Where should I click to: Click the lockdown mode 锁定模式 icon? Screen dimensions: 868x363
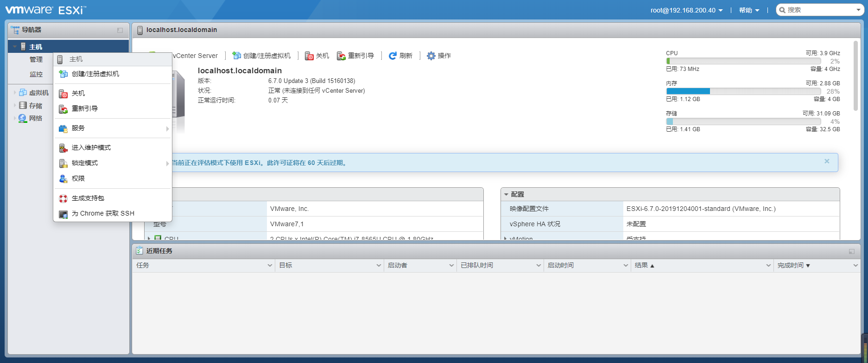point(63,163)
